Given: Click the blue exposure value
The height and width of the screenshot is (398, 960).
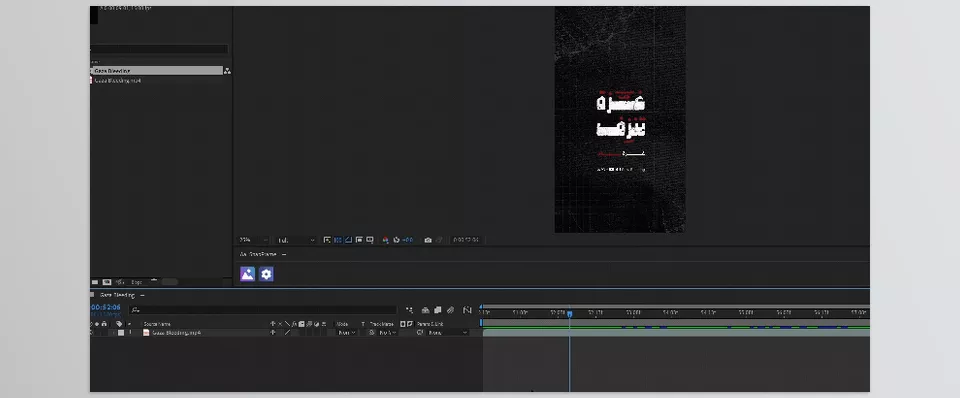Looking at the screenshot, I should pos(408,240).
